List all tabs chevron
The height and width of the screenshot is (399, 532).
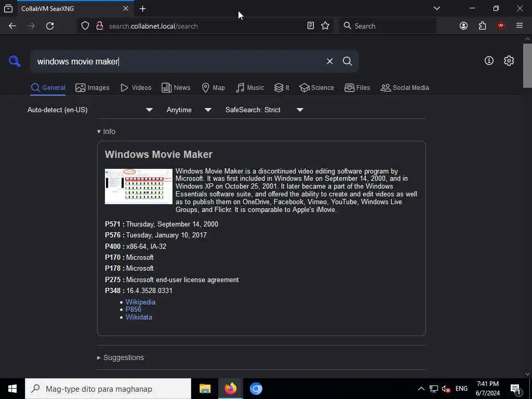[x=436, y=8]
